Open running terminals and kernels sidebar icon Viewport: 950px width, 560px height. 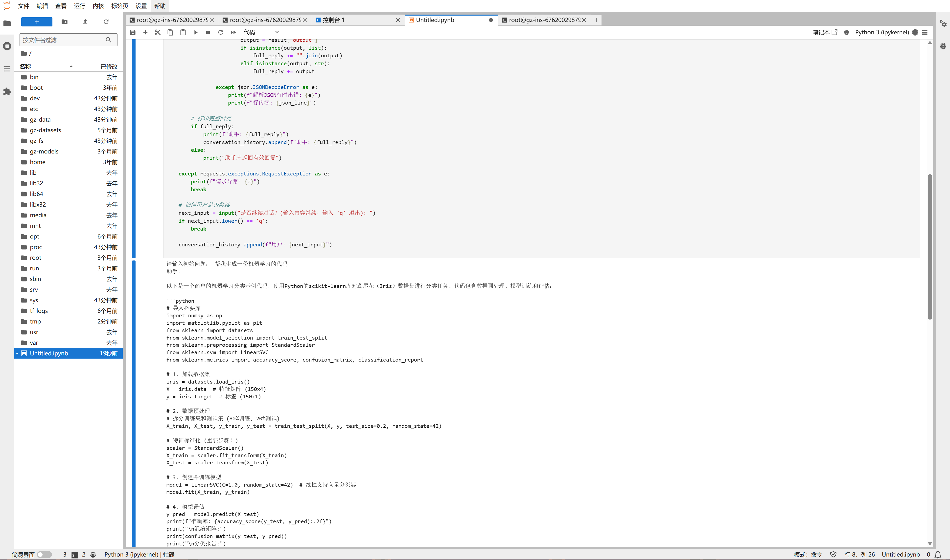(x=7, y=46)
